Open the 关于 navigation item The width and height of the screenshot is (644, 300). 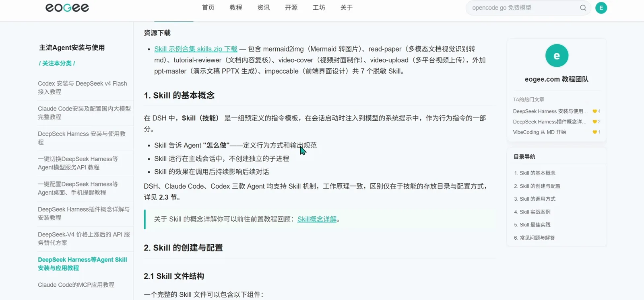click(347, 8)
